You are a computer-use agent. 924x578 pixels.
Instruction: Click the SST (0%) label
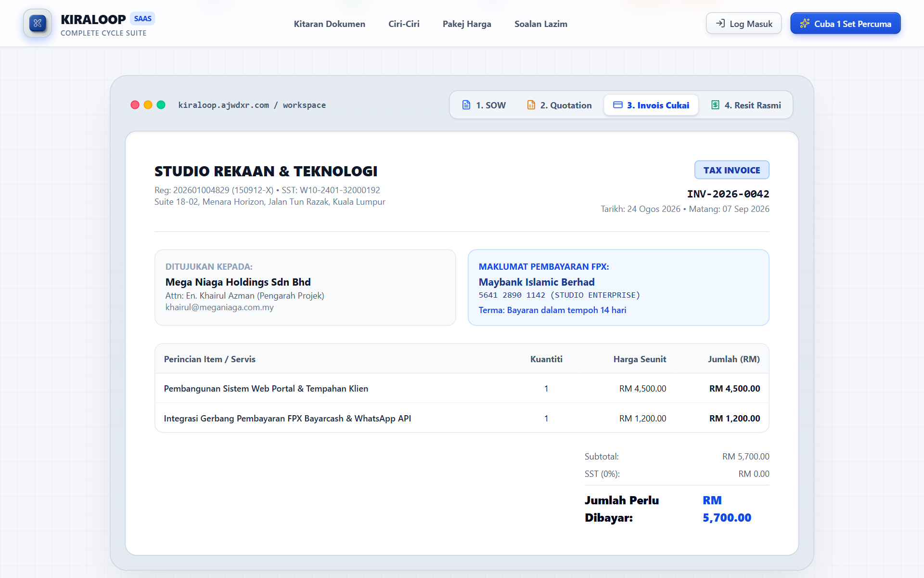pos(602,474)
